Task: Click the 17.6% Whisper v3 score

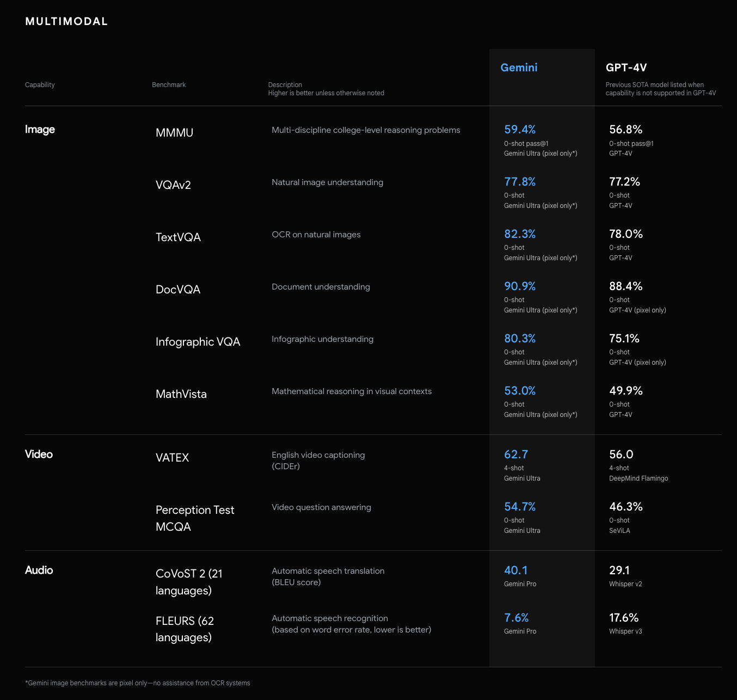Action: (x=624, y=618)
